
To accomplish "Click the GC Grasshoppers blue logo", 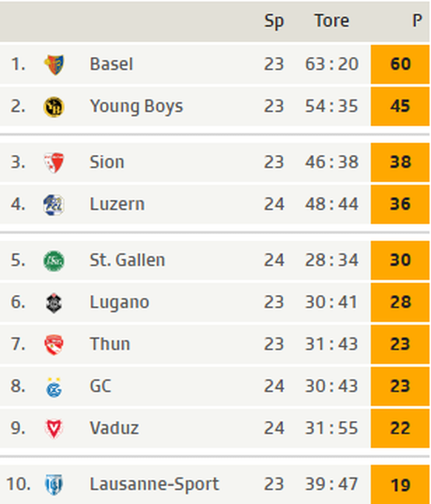I will [x=54, y=388].
